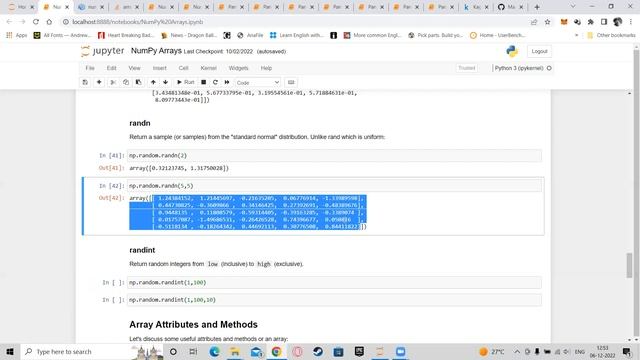The height and width of the screenshot is (360, 640).
Task: Open the Chrome profile avatar
Action: click(x=617, y=22)
